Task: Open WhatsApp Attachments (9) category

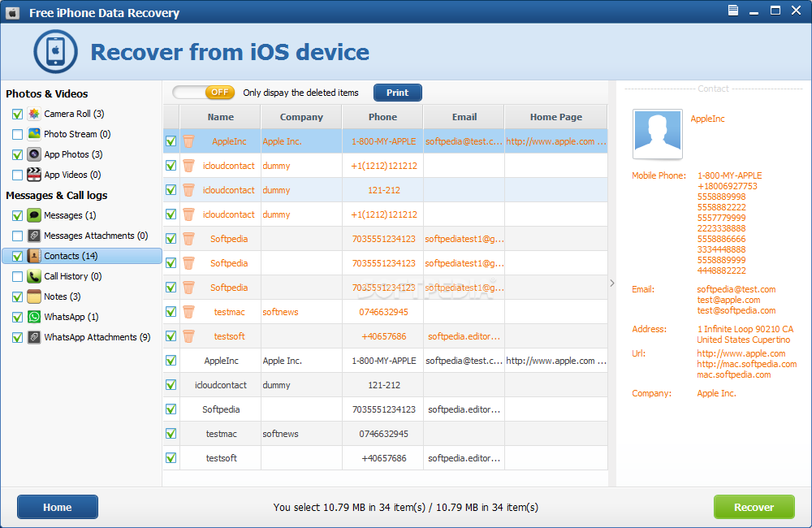Action: (97, 337)
